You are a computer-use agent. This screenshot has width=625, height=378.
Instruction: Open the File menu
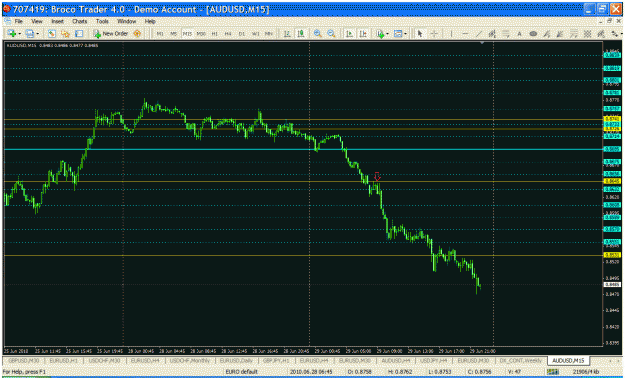(18, 21)
